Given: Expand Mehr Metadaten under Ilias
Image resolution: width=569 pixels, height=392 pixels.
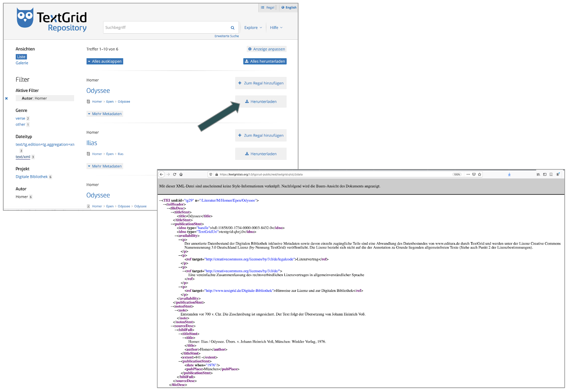Looking at the screenshot, I should tap(105, 166).
